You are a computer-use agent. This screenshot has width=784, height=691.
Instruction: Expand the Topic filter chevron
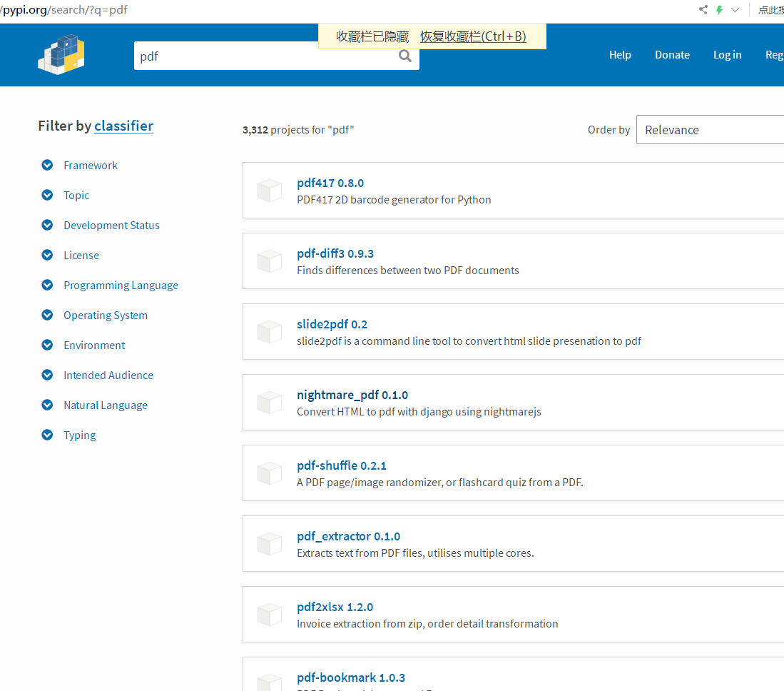(x=47, y=195)
